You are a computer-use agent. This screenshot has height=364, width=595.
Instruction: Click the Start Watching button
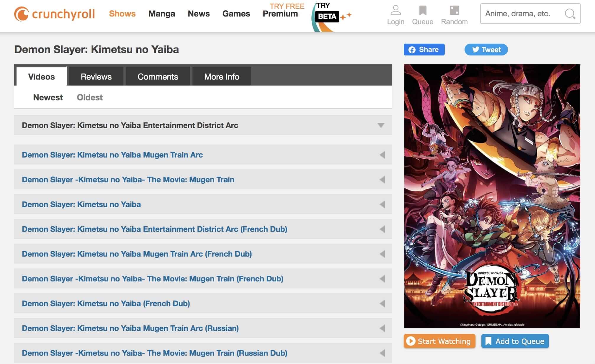(x=439, y=341)
